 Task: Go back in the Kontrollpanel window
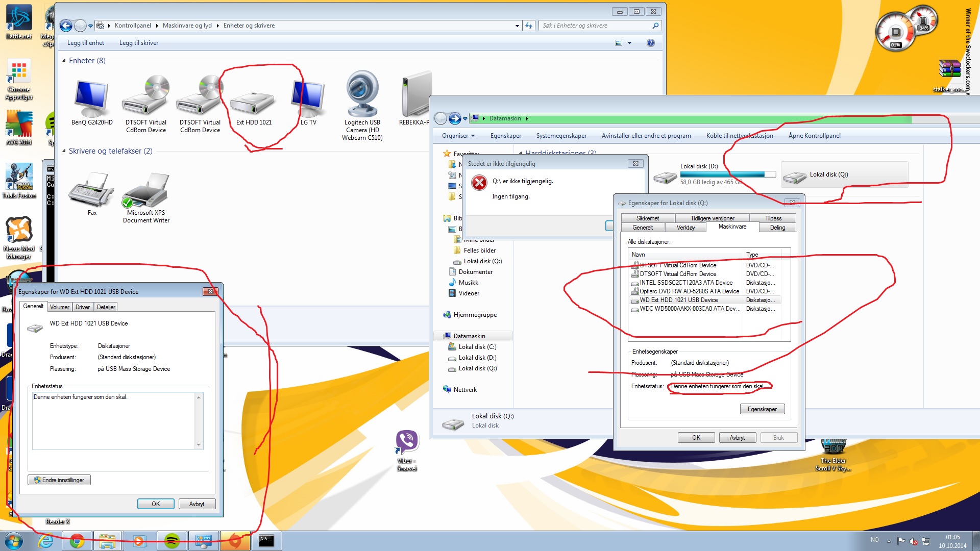tap(66, 26)
